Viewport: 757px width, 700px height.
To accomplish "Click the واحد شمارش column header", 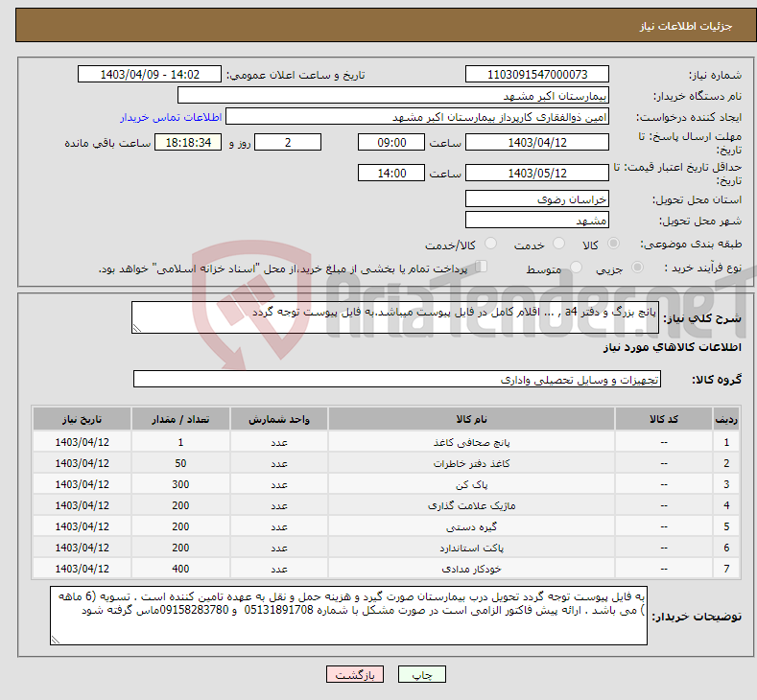I will (x=279, y=419).
